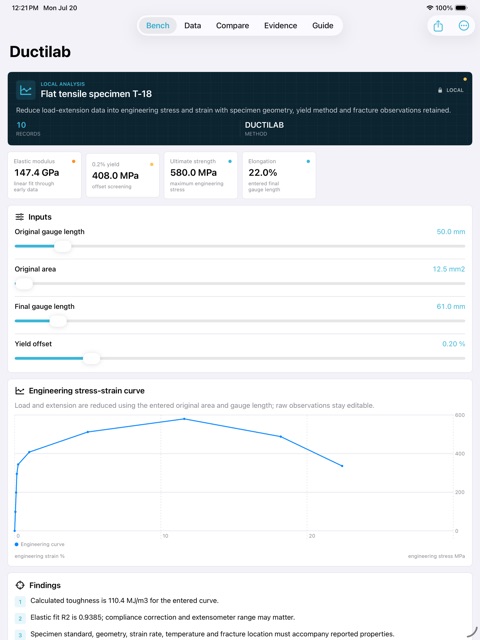Screen dimensions: 480x640
Task: Click the Original gauge length slider handle
Action: (x=63, y=246)
